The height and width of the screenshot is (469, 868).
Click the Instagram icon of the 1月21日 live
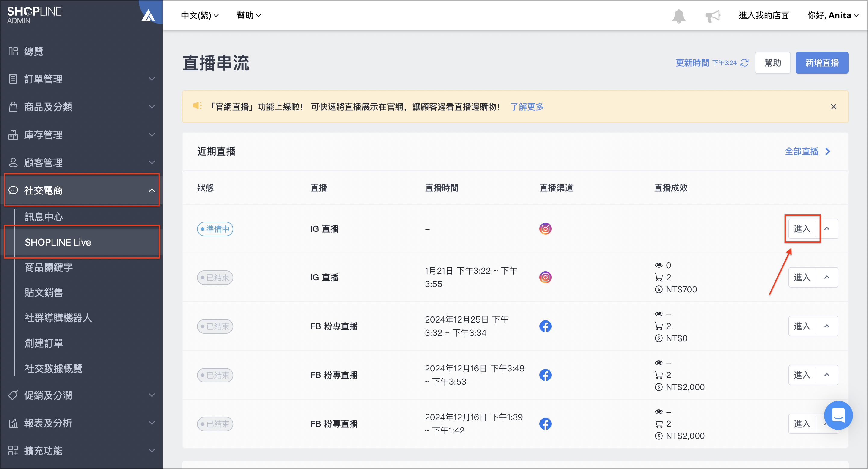coord(545,277)
